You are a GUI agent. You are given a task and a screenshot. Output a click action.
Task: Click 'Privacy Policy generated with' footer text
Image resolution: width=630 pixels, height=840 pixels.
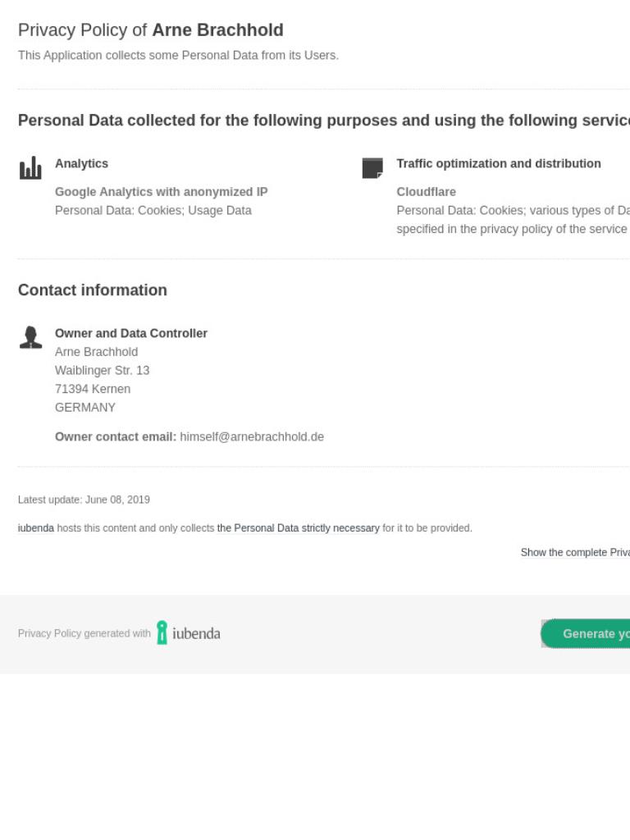tap(84, 633)
